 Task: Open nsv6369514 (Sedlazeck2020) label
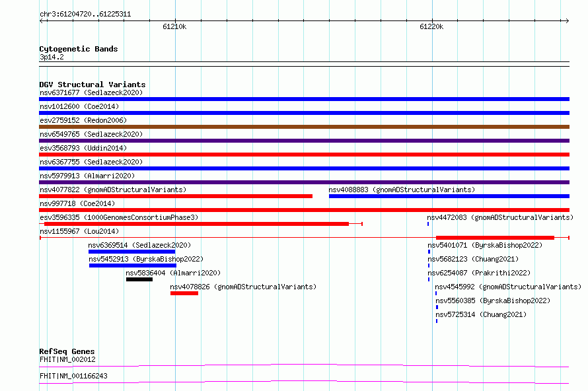point(139,245)
